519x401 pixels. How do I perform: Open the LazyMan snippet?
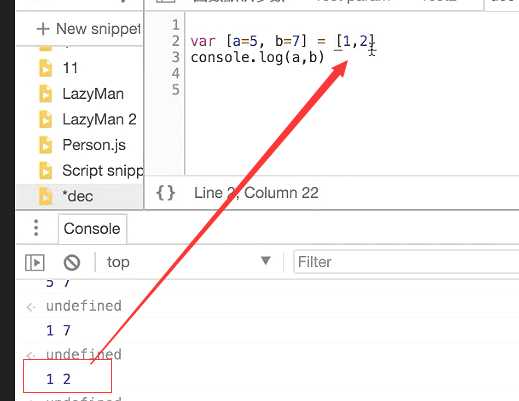click(x=93, y=94)
